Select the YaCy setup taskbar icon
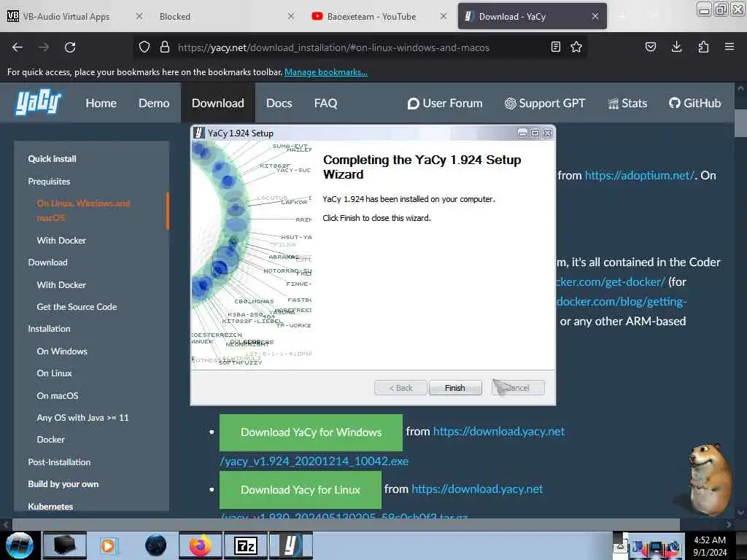Viewport: 747px width, 560px height. [x=291, y=545]
